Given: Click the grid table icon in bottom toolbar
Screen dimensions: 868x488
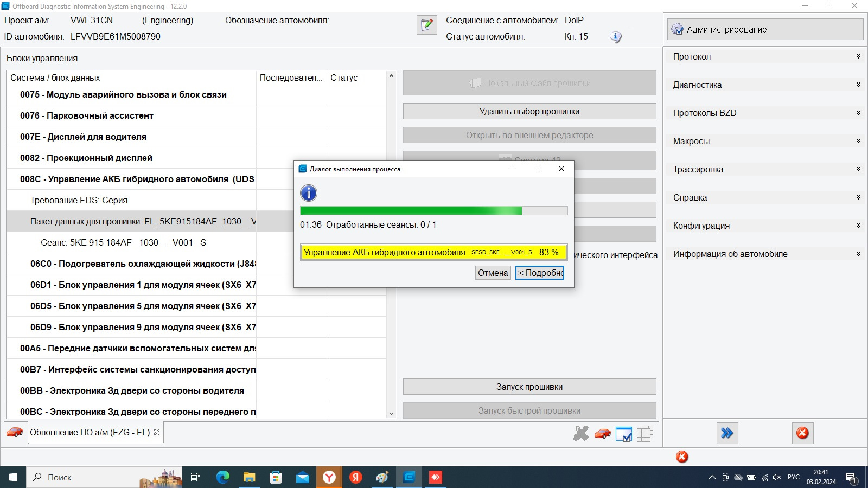Looking at the screenshot, I should pos(645,434).
